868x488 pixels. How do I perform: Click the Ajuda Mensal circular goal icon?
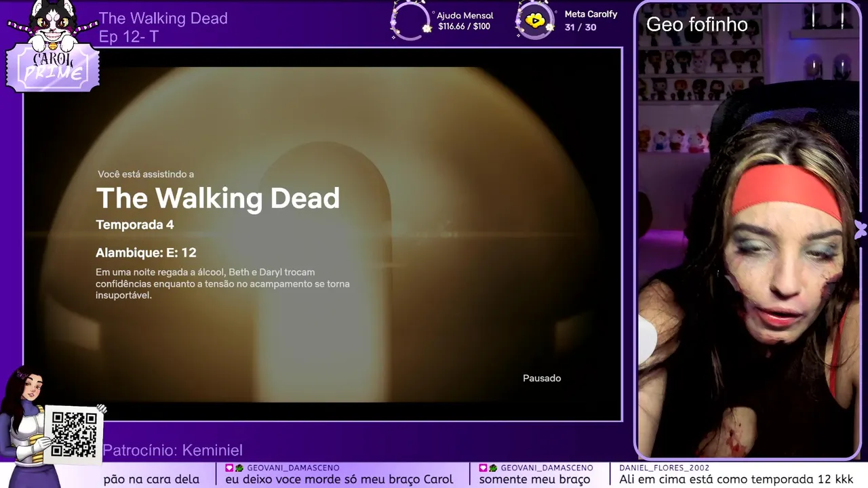411,20
